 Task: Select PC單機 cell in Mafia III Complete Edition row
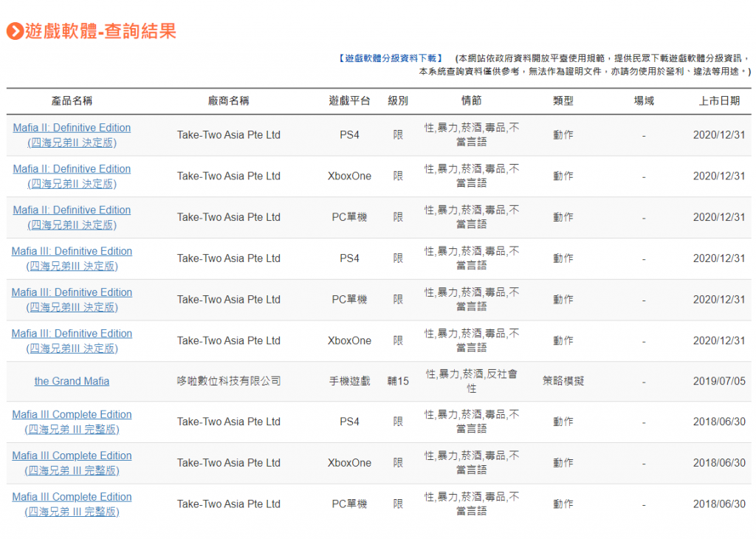349,504
